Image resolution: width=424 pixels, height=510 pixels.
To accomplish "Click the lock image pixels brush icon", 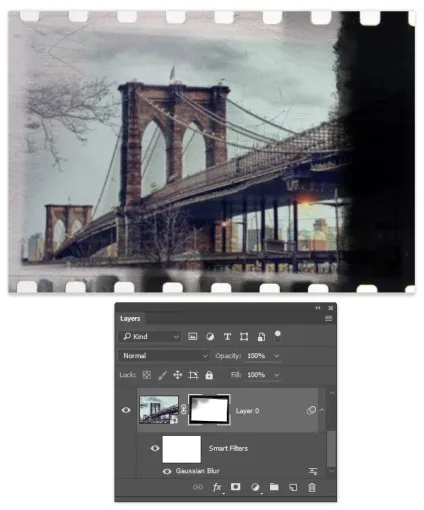I will tap(162, 375).
